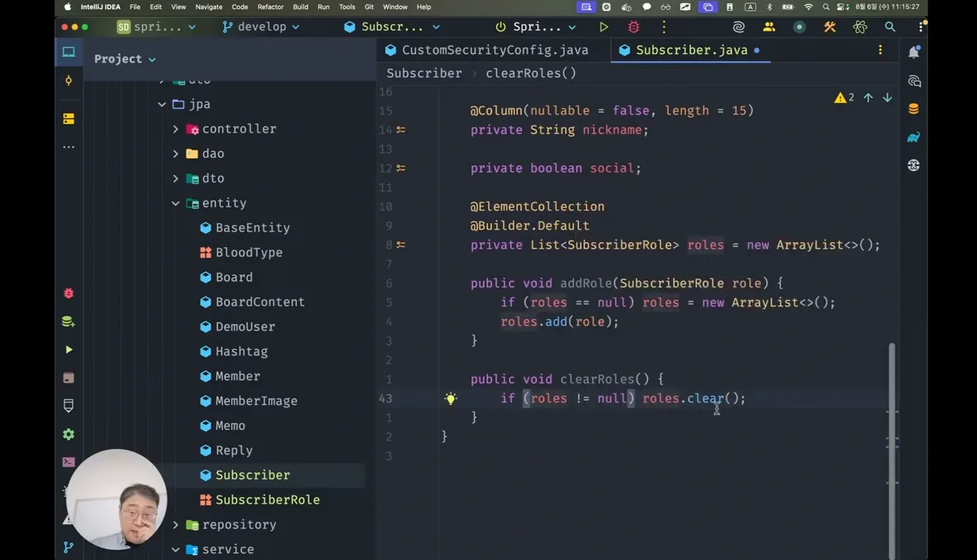Open the editor tabs options menu

coord(880,50)
